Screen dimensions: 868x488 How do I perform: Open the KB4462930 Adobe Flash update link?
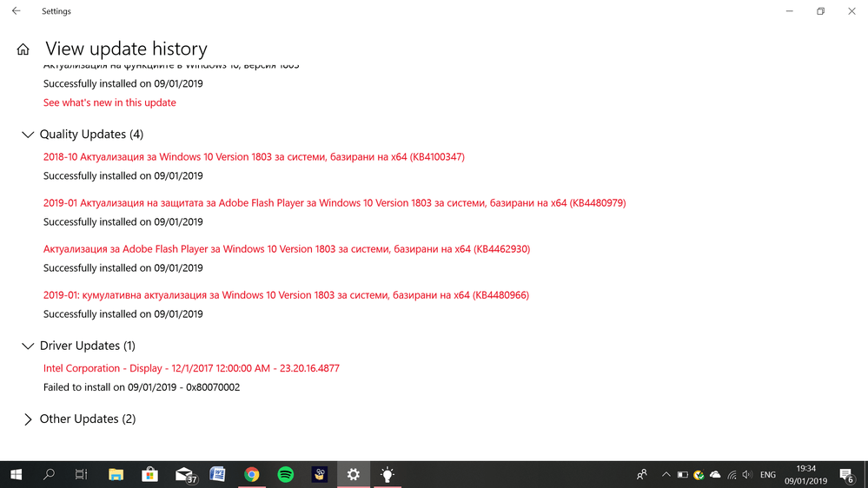click(x=287, y=249)
